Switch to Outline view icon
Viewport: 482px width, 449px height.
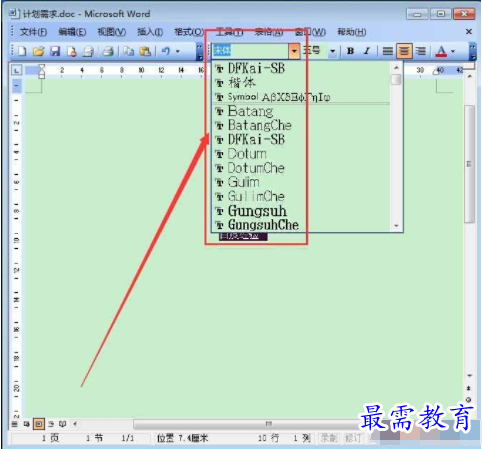(51, 424)
